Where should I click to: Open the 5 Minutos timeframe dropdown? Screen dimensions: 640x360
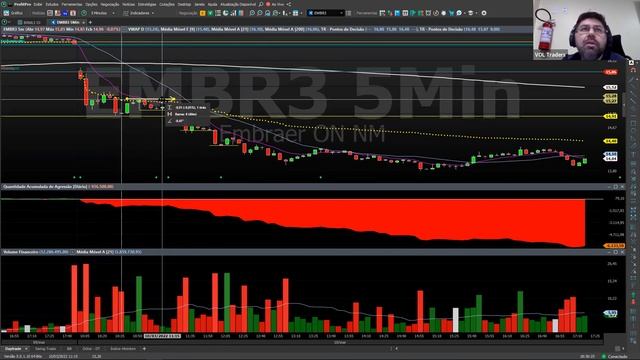(102, 13)
